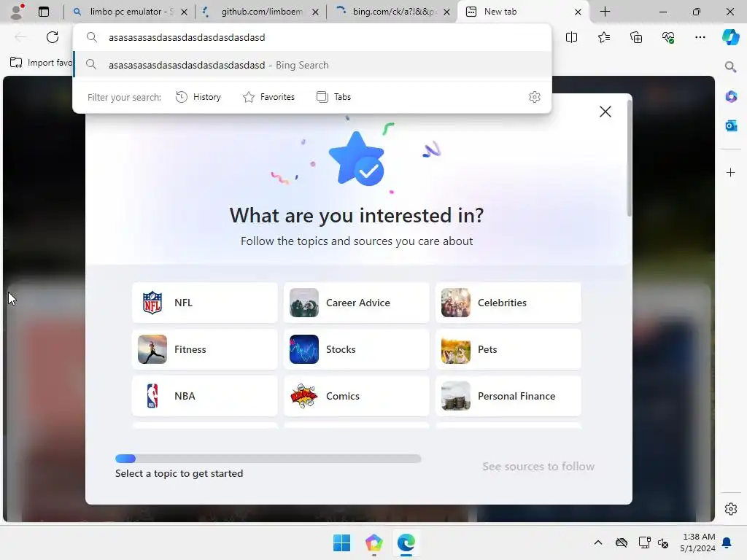Open the Collections icon

(x=636, y=37)
